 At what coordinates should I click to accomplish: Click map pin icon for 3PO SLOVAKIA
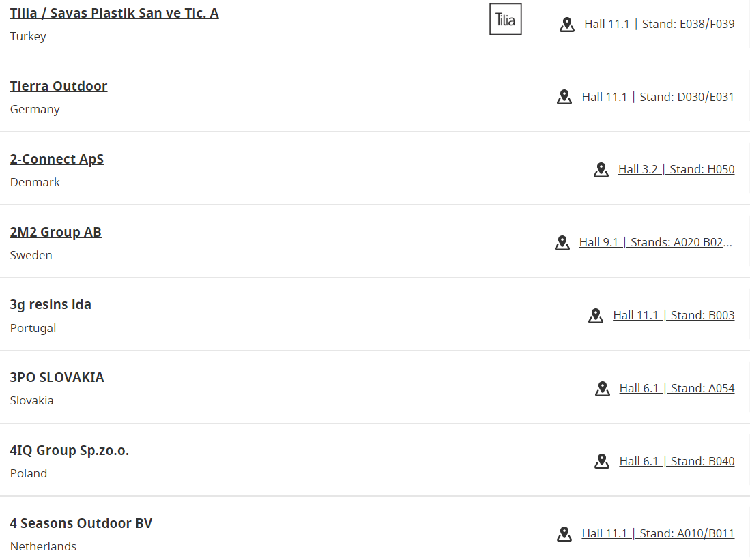pyautogui.click(x=602, y=389)
